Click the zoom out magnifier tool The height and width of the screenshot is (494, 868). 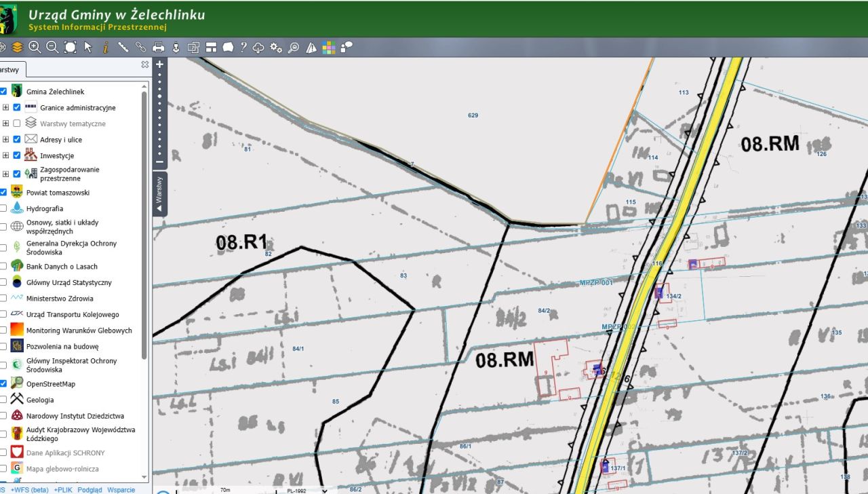coord(52,47)
